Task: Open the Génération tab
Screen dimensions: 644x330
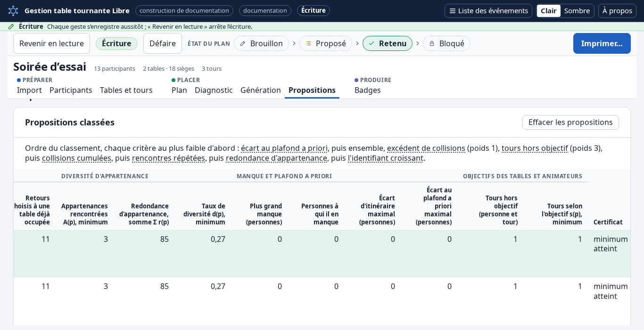Action: [x=261, y=90]
